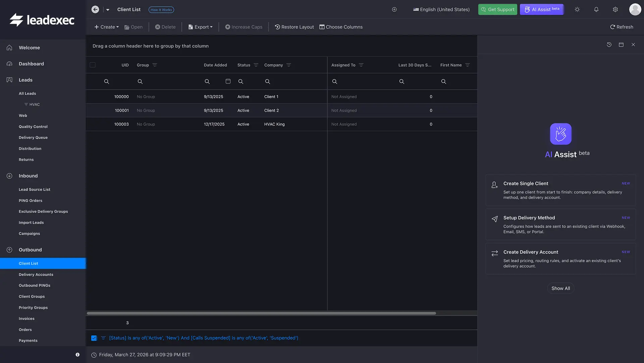644x363 pixels.
Task: Click the add tab plus circle icon
Action: (x=394, y=9)
